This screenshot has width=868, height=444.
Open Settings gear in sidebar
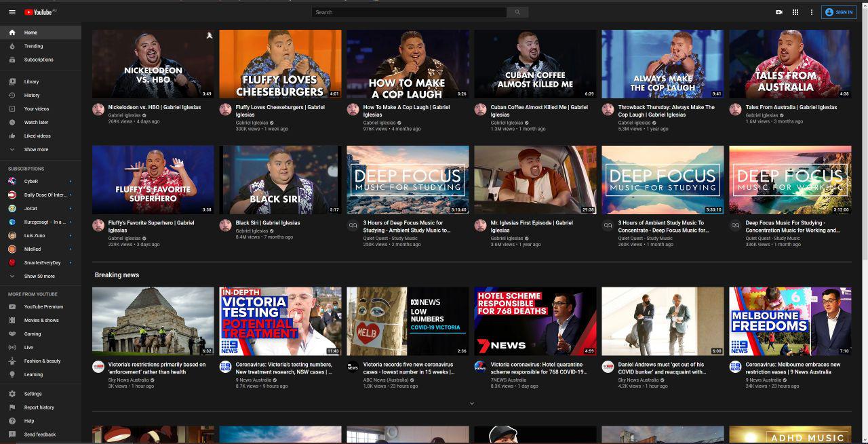point(41,394)
